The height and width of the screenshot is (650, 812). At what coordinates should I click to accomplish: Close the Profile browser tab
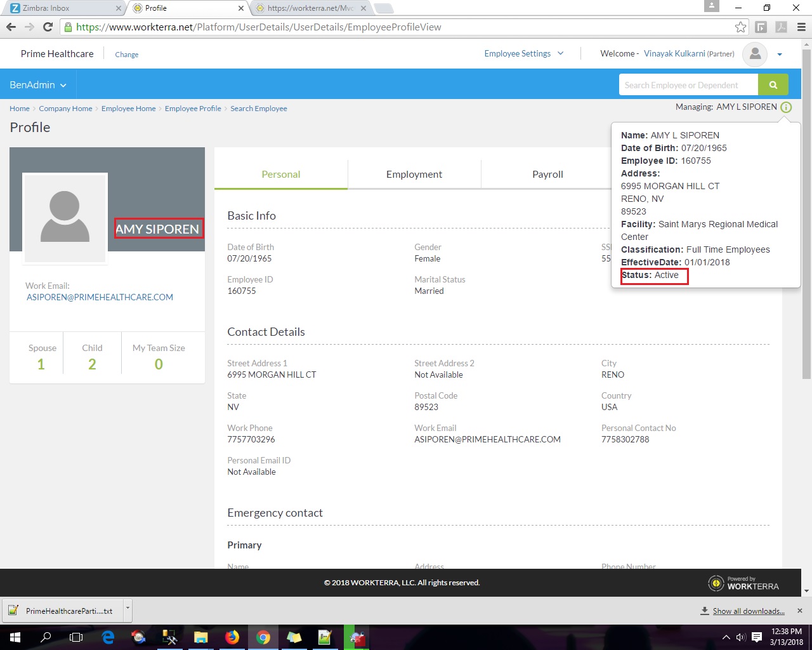(x=241, y=8)
